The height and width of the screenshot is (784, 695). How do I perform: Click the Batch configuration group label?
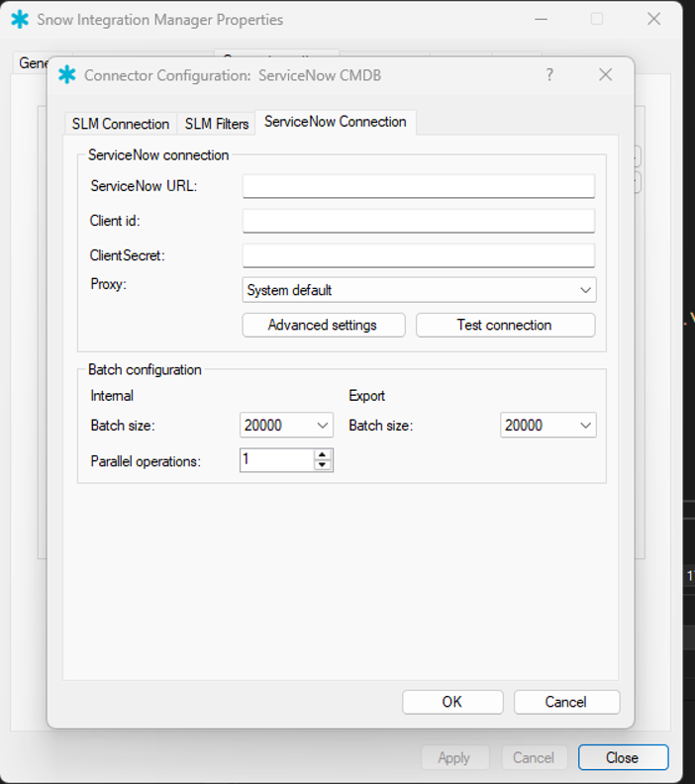[145, 369]
